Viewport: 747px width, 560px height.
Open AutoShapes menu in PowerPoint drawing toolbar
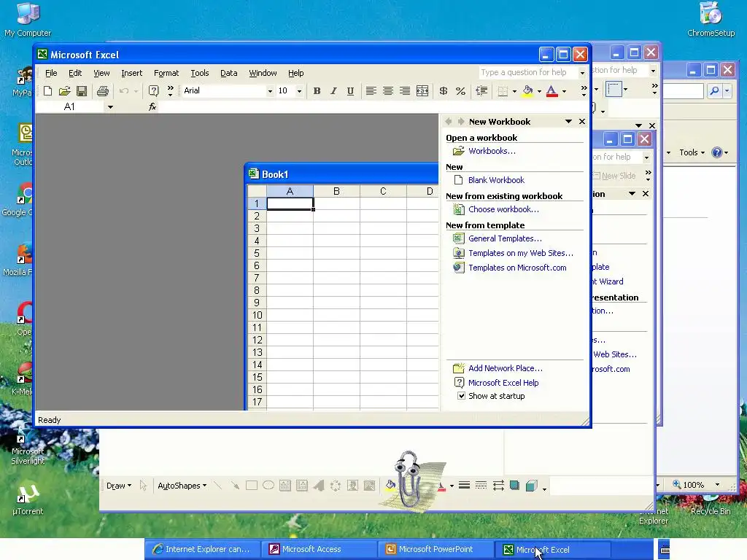182,486
